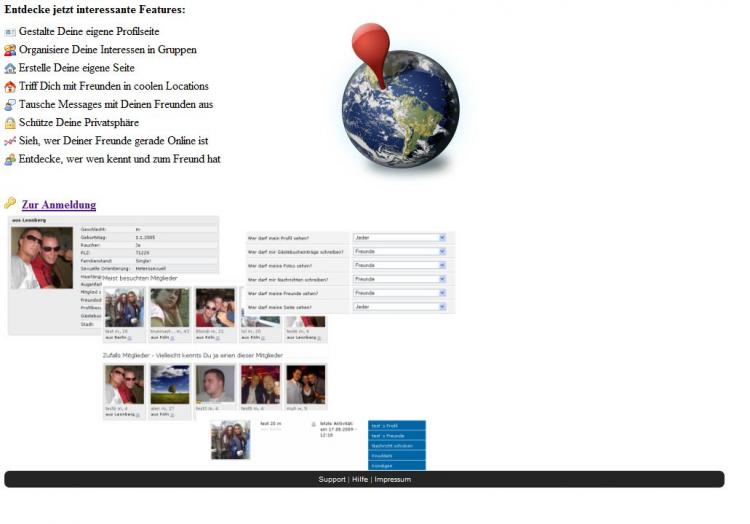
Task: Select 'test's Freunde' in the blue menu
Action: pyautogui.click(x=397, y=436)
